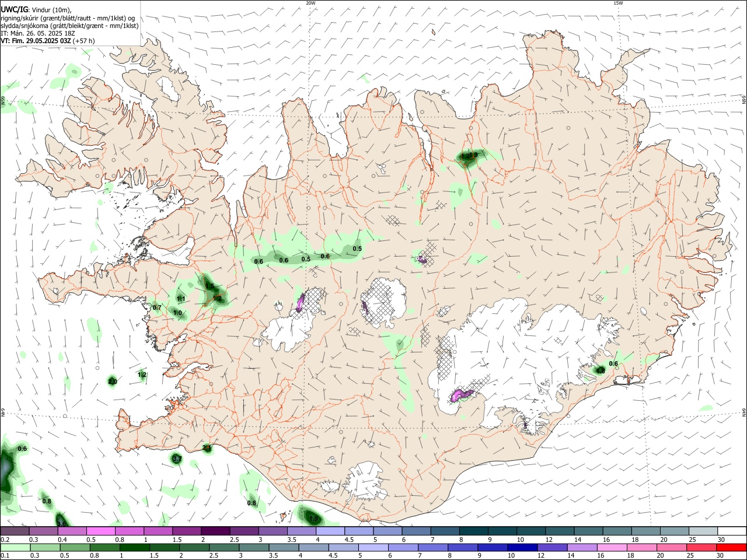Click the 'VT: Fim. 29.05.2025 03Z' valid time
The image size is (747, 560).
click(36, 41)
